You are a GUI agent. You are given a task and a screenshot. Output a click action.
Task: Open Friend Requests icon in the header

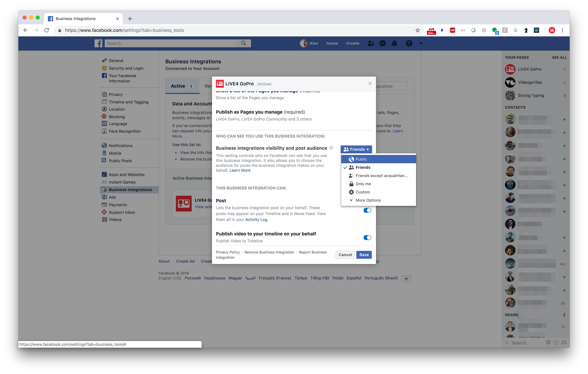click(371, 43)
